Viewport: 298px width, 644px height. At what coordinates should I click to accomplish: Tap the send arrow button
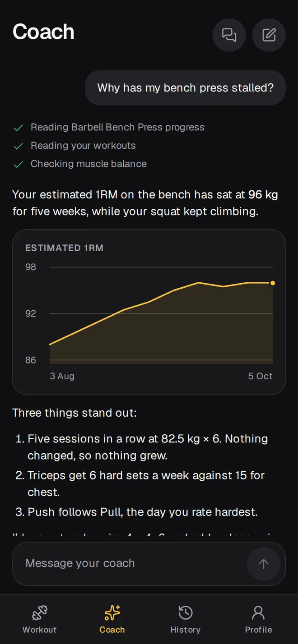tap(264, 564)
